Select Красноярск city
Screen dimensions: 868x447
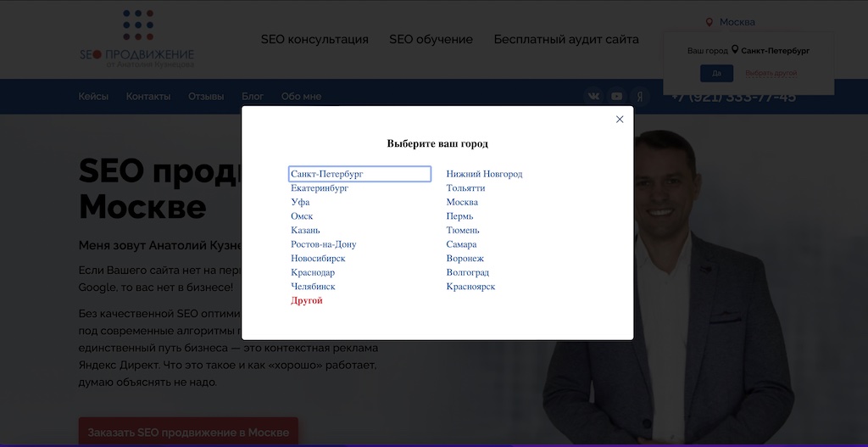pyautogui.click(x=470, y=287)
